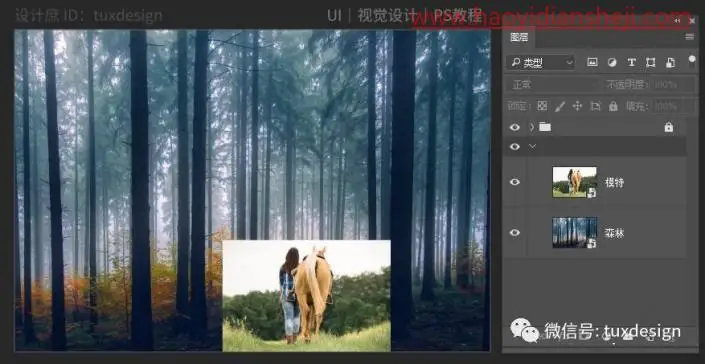Screen dimensions: 705x364
Task: Open the 类型 filter type dropdown
Action: [x=540, y=63]
